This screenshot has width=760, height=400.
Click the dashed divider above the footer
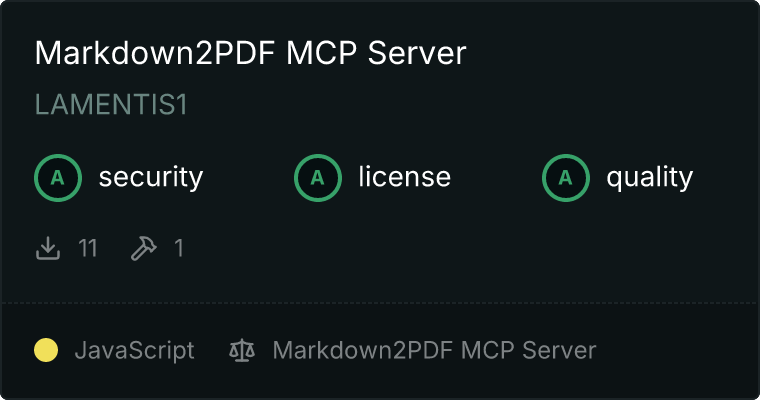point(380,303)
